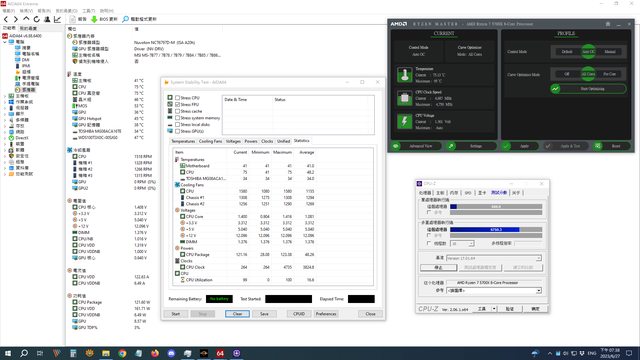Click the AIDA64 refresh toolbar icon
This screenshot has width=640, height=360.
coord(37,19)
